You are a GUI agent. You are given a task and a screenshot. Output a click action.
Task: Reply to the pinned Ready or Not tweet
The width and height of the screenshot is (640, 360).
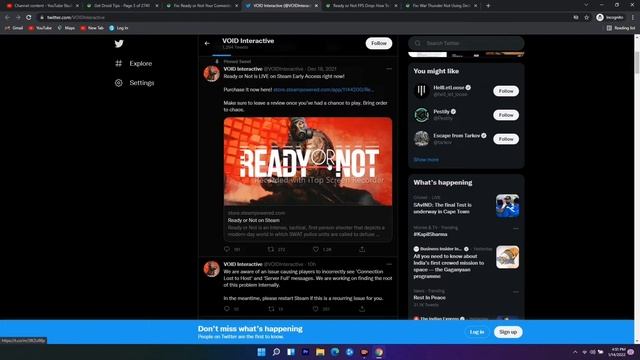[227, 249]
